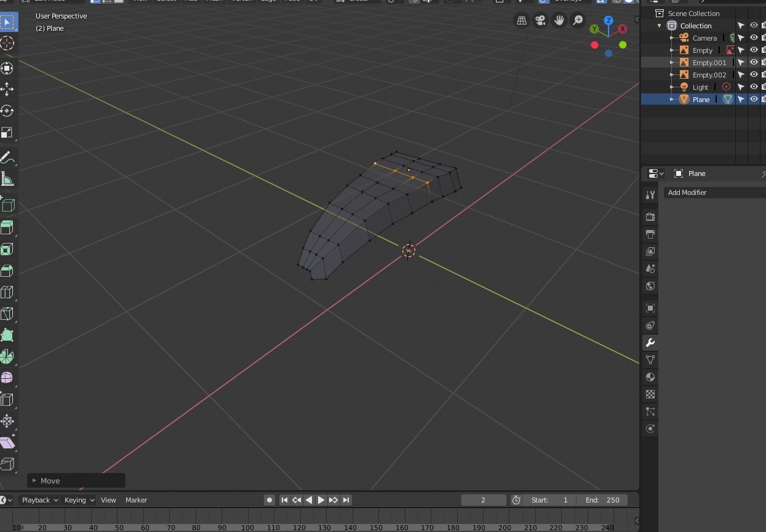Click the End frame field showing 250
The image size is (766, 532).
tap(602, 500)
